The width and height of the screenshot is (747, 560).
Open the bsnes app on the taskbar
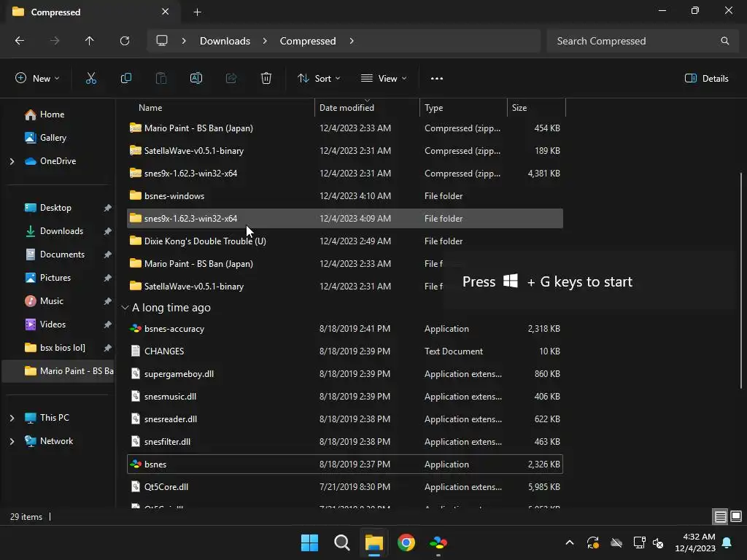438,542
